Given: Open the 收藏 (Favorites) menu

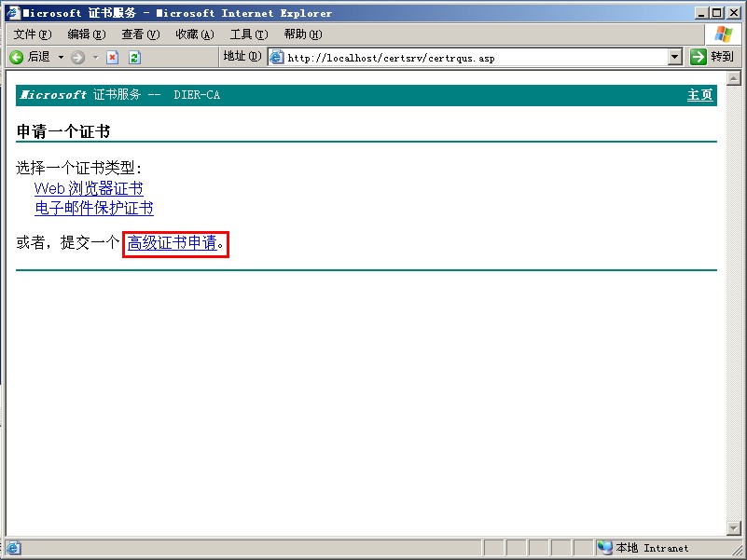Looking at the screenshot, I should 194,34.
